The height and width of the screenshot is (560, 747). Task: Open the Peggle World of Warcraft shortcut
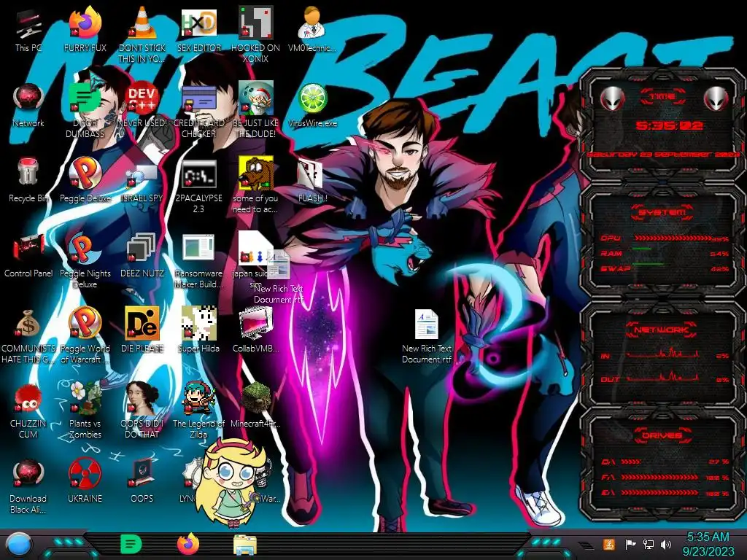(x=85, y=335)
